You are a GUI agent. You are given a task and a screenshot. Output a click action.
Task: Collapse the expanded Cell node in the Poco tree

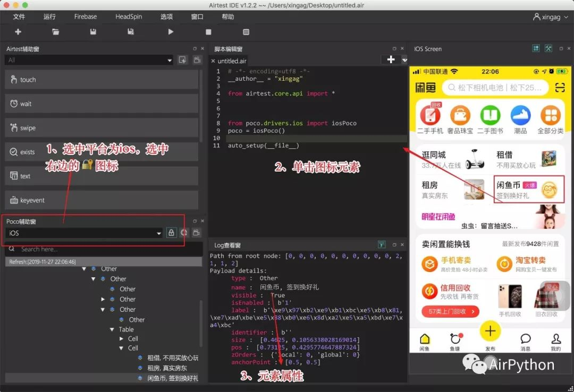pos(121,348)
